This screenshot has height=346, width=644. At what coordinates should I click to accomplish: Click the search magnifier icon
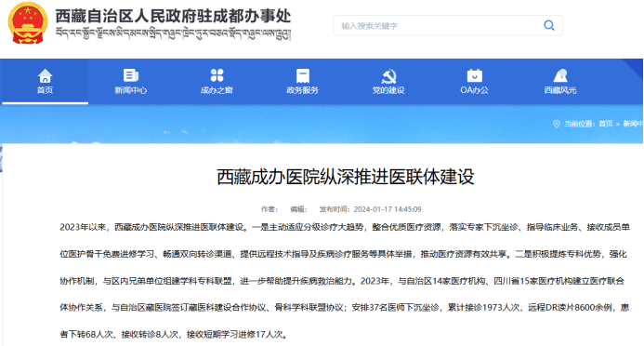tap(548, 25)
